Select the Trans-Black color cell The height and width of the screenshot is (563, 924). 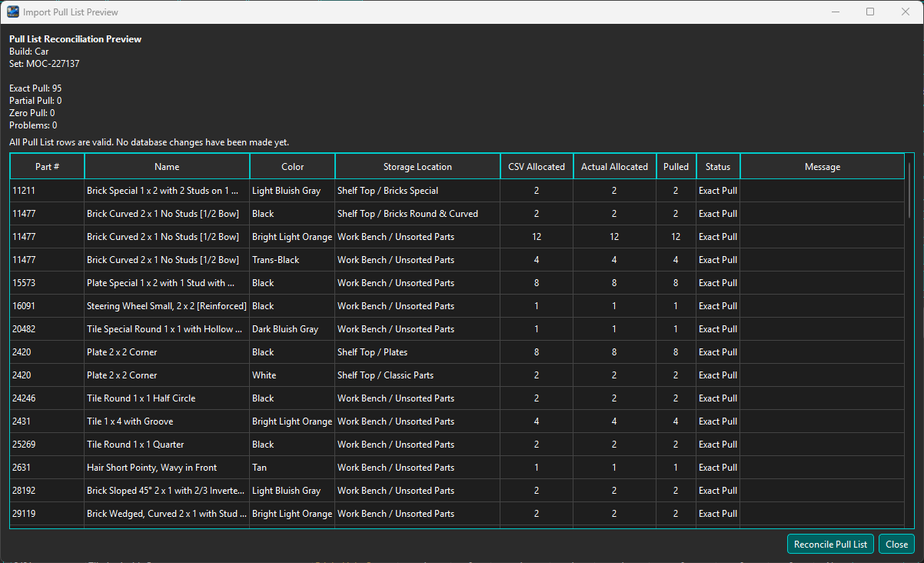[293, 260]
